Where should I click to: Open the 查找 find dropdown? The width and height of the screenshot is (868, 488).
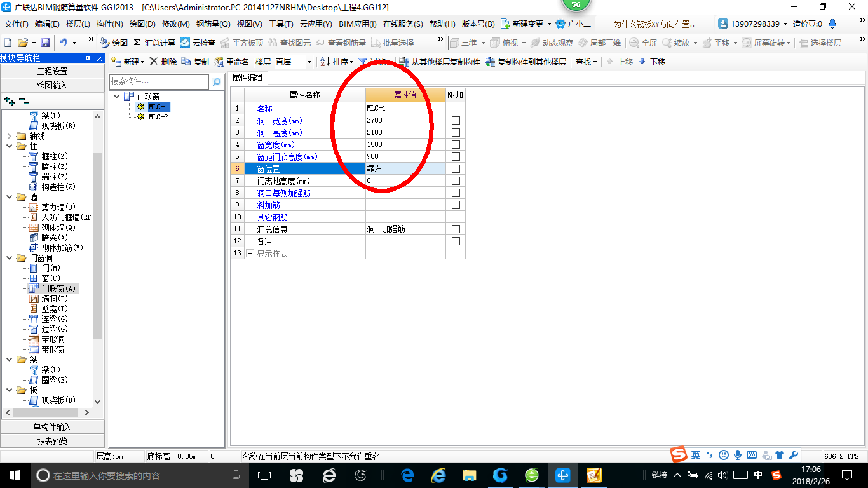click(x=586, y=62)
